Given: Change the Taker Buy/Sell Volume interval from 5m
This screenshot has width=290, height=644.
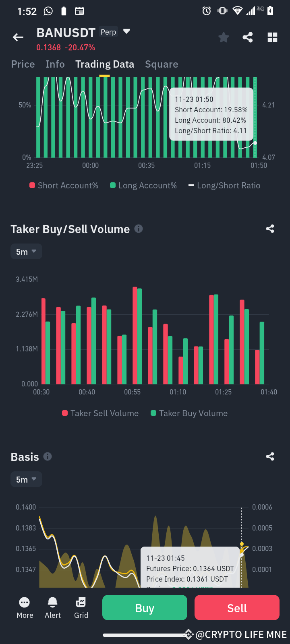Looking at the screenshot, I should point(26,251).
